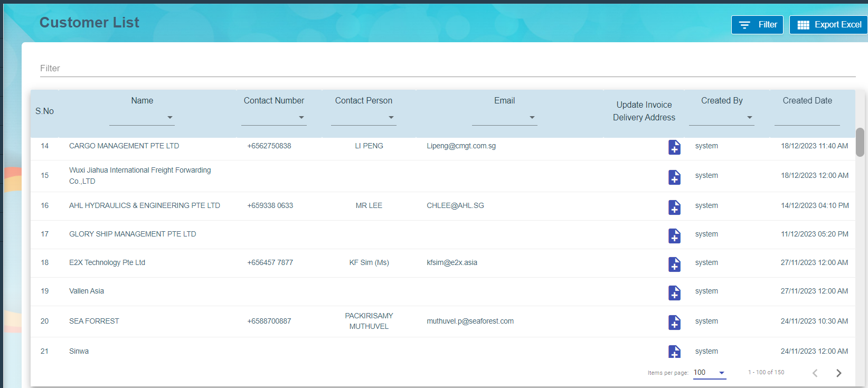The height and width of the screenshot is (388, 868).
Task: Click the Created Date filter field
Action: (807, 118)
